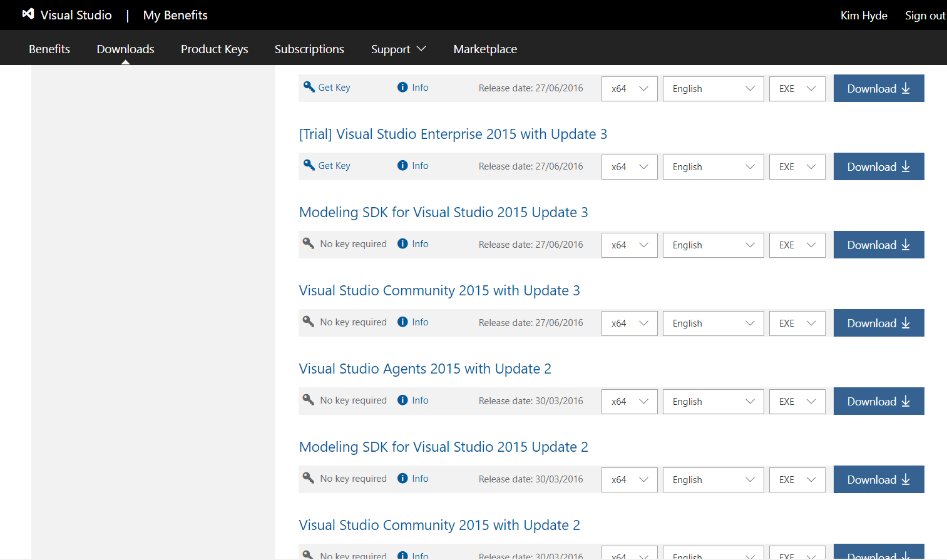Open Visual Studio Agents 2015 with Update 2 title
This screenshot has height=560, width=947.
pyautogui.click(x=425, y=369)
